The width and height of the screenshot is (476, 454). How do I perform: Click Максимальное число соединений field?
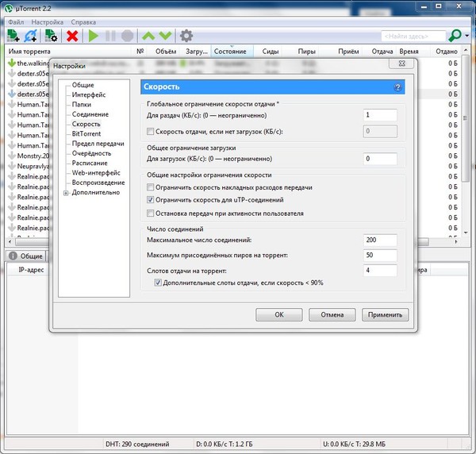point(380,240)
